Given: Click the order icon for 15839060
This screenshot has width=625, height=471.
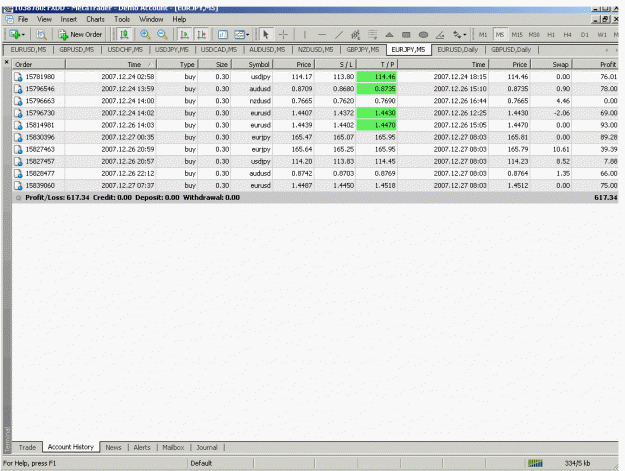Looking at the screenshot, I should point(18,185).
